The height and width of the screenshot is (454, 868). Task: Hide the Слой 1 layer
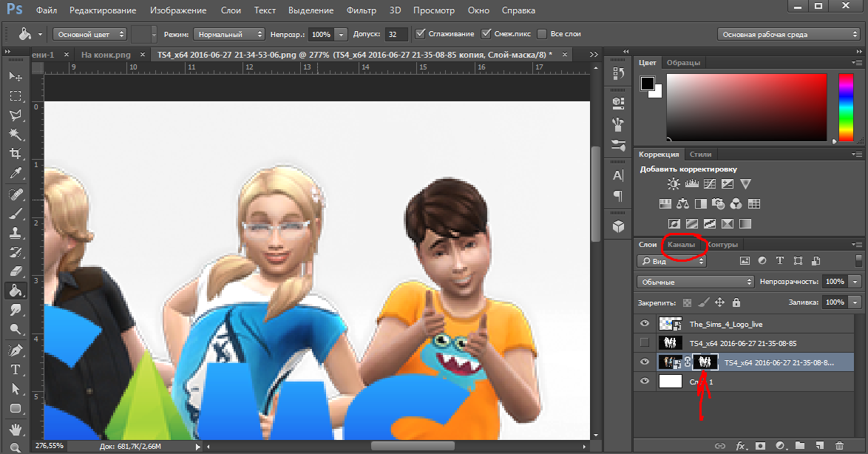(645, 382)
